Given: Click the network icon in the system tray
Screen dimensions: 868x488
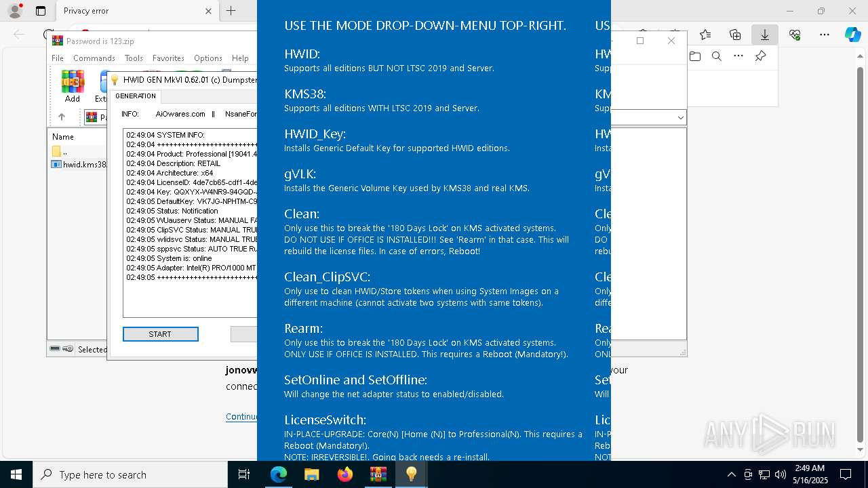Looking at the screenshot, I should click(764, 474).
